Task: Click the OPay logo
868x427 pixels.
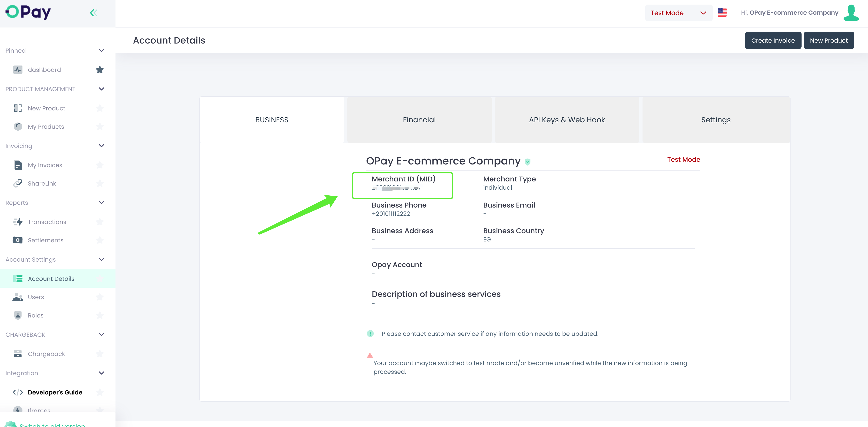Action: (28, 12)
